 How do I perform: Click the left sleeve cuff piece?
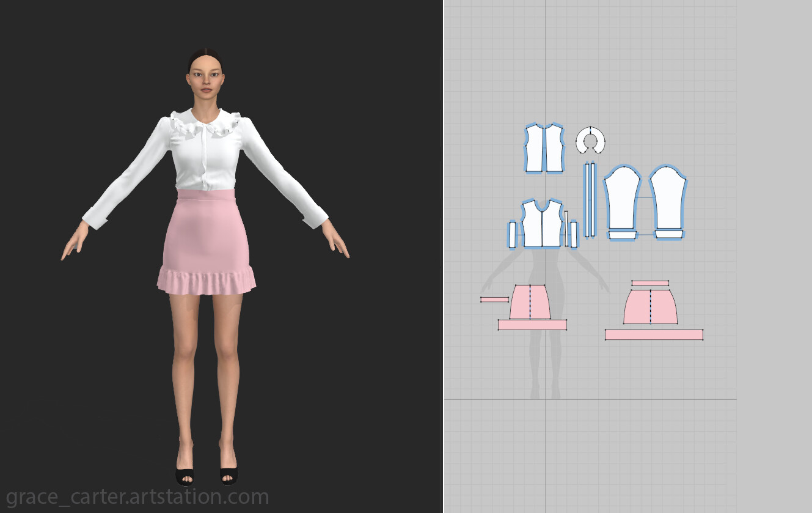click(x=623, y=235)
